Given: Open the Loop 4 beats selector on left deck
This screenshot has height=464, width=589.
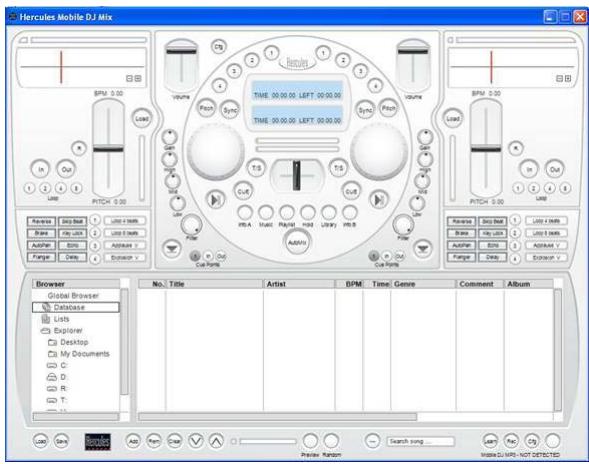Looking at the screenshot, I should point(125,221).
